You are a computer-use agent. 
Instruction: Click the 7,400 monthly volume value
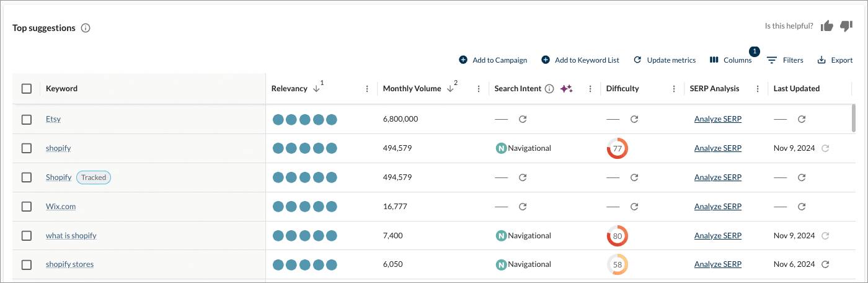point(393,236)
